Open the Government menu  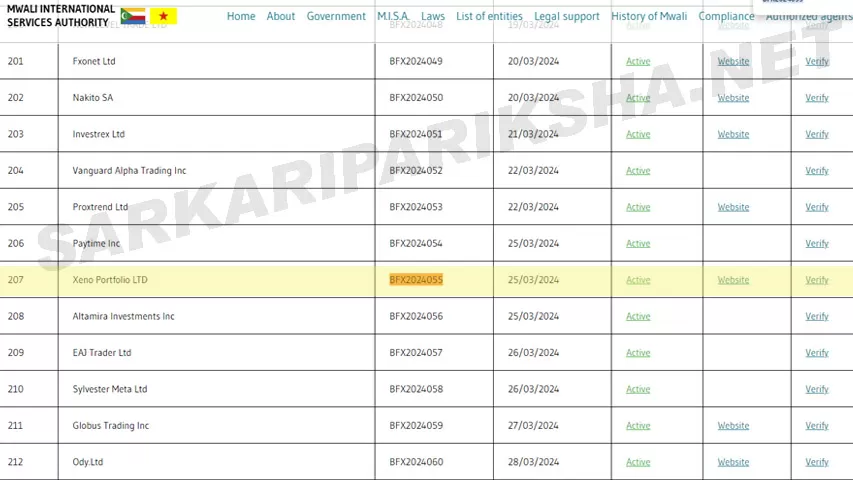[336, 16]
